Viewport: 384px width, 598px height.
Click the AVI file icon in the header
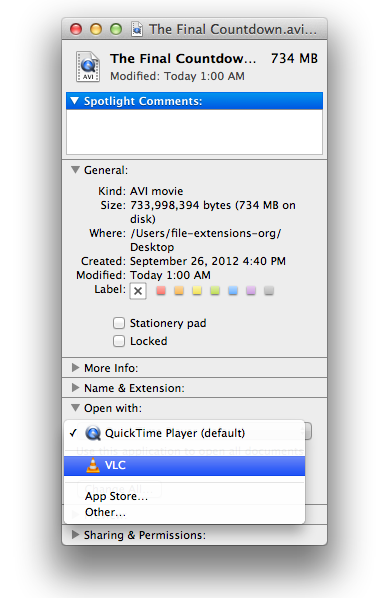[88, 67]
